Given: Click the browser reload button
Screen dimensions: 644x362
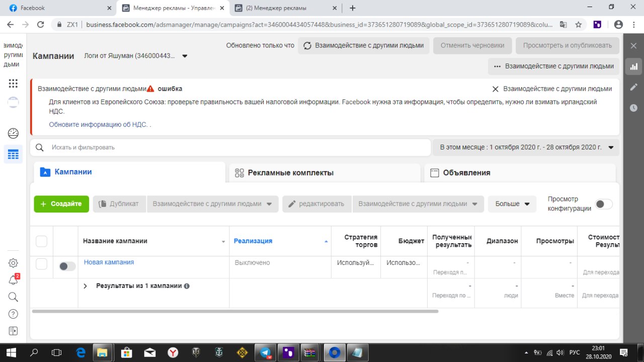Looking at the screenshot, I should [x=41, y=24].
